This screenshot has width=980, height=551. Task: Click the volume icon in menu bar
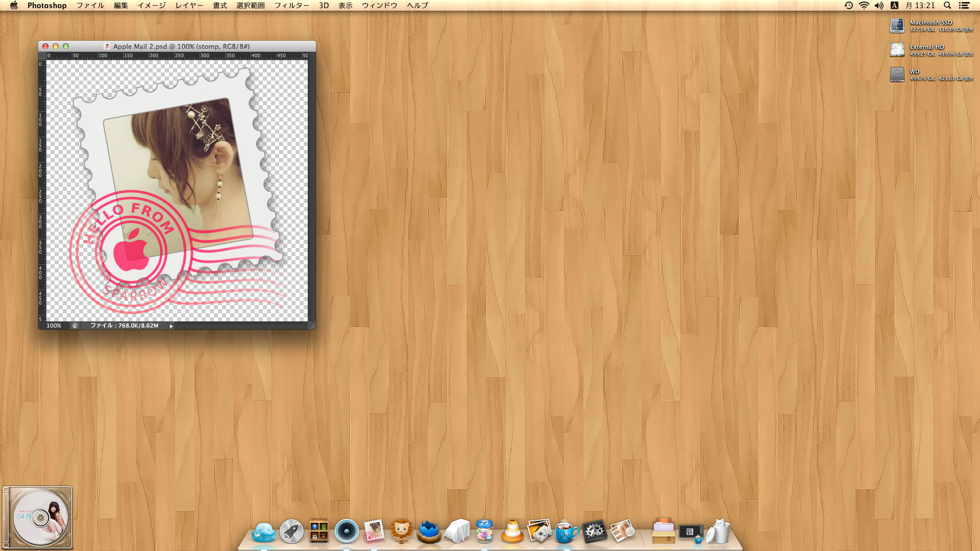click(x=879, y=6)
